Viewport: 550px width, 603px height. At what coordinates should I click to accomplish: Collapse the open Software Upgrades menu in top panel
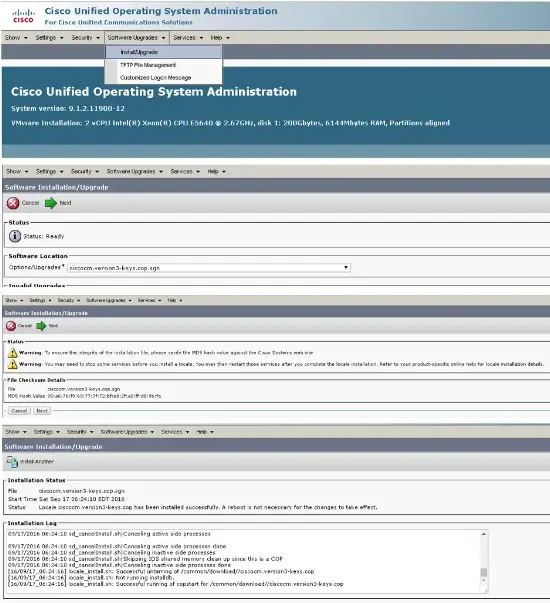coord(136,38)
